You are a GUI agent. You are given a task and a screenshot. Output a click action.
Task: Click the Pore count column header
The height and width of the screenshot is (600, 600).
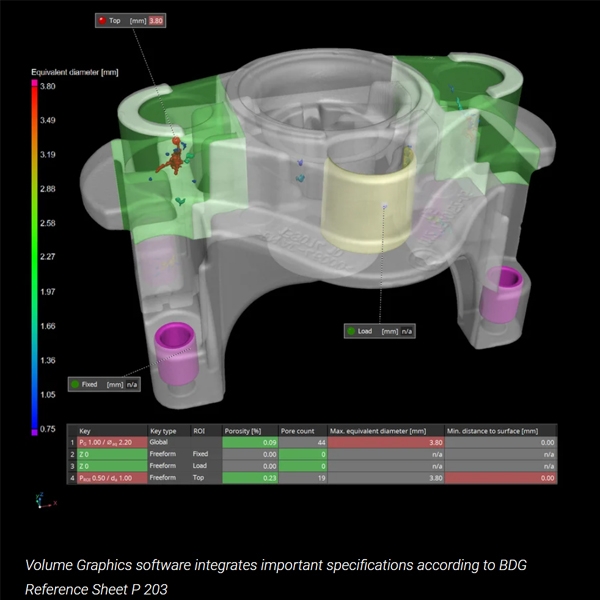tap(299, 429)
